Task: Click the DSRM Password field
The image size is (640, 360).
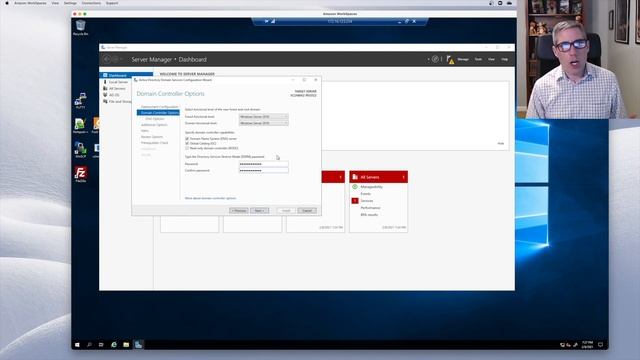Action: pyautogui.click(x=263, y=164)
